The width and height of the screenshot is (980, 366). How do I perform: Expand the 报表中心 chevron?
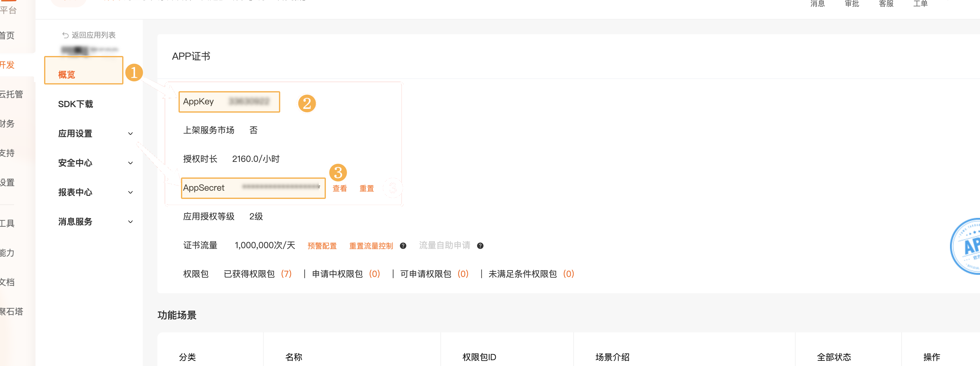130,192
